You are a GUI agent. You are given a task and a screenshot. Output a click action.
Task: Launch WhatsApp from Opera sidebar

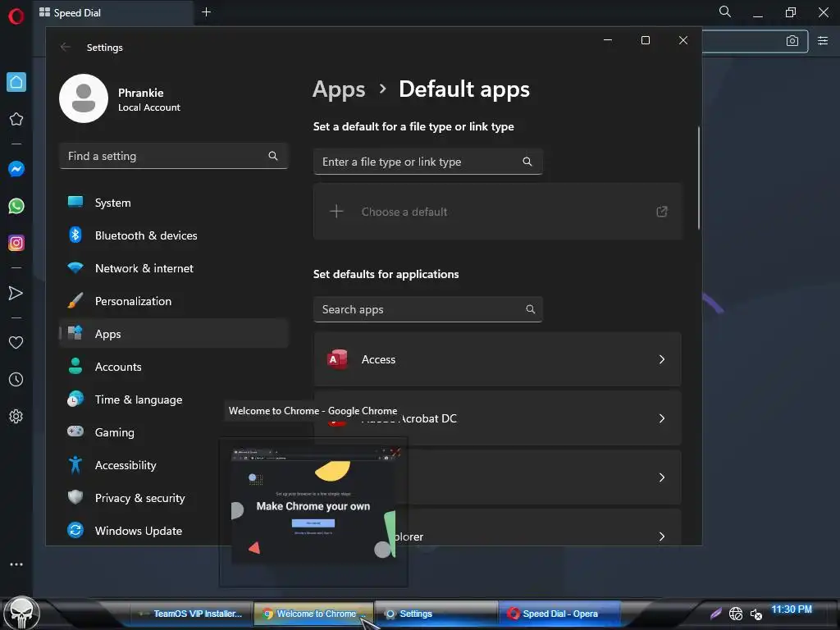(x=16, y=206)
